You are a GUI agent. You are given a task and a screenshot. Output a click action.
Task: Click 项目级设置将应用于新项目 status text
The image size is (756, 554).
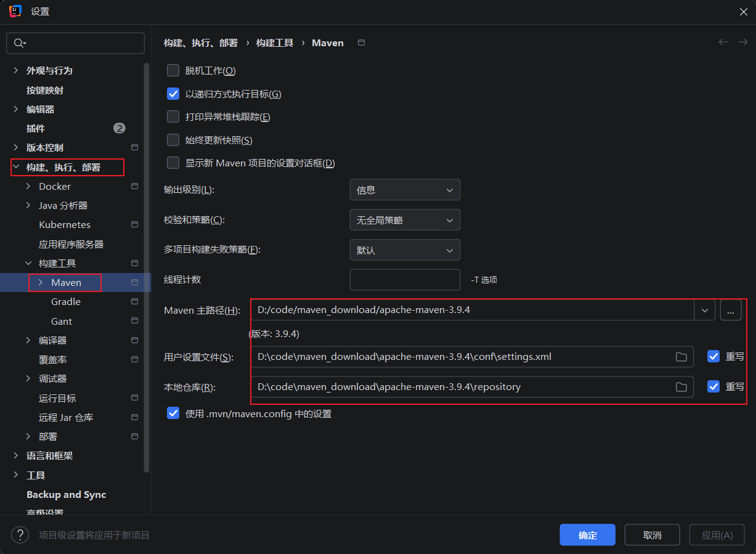[x=94, y=535]
